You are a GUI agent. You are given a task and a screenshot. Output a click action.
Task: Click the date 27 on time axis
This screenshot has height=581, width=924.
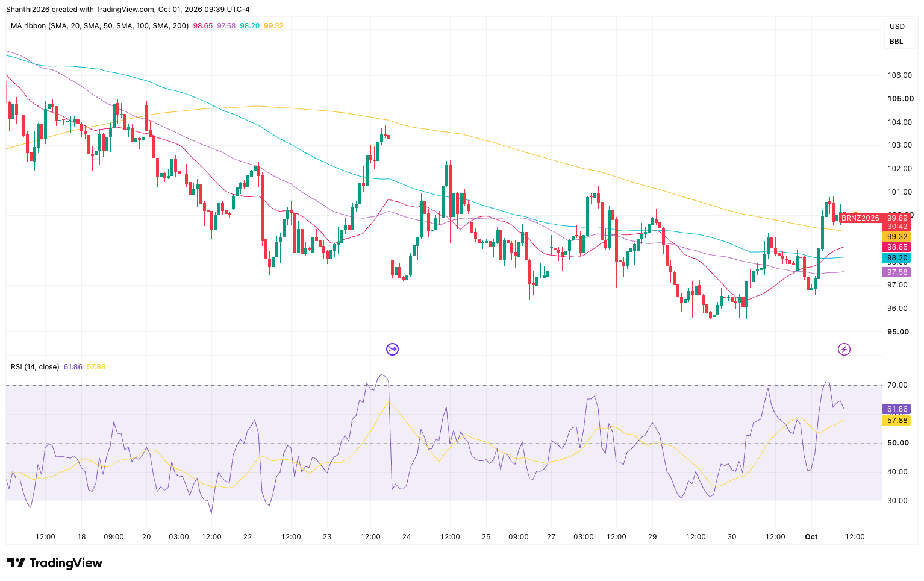pos(551,537)
